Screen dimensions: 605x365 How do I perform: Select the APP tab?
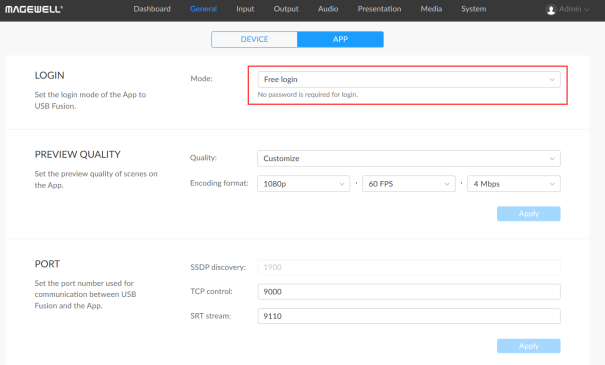(340, 39)
